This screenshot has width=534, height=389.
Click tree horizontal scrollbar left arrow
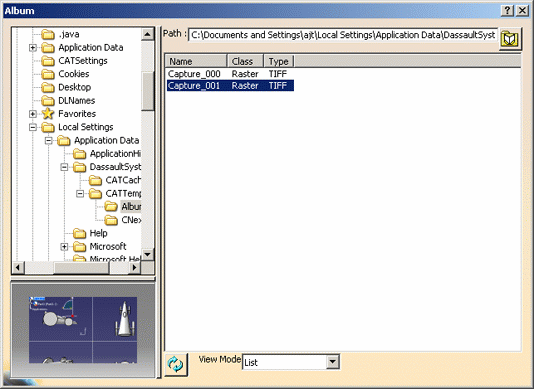(x=18, y=268)
